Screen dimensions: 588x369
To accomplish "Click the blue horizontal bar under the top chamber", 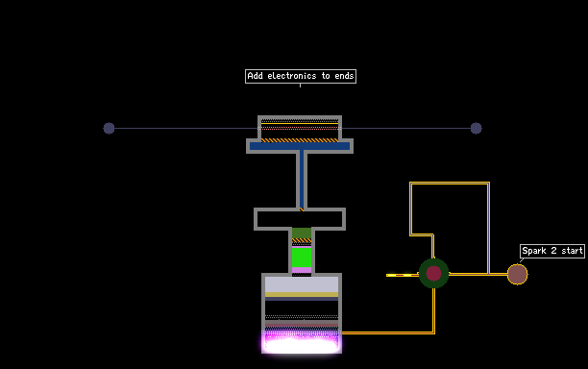I will coord(300,146).
